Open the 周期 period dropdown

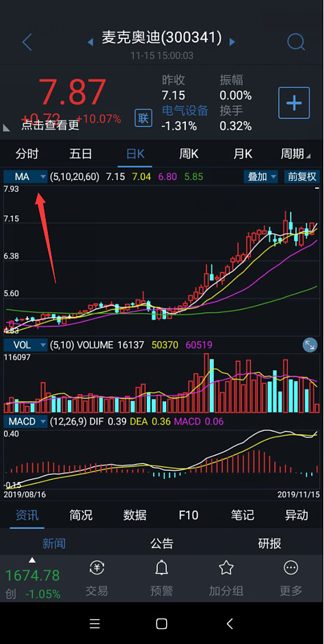click(295, 154)
